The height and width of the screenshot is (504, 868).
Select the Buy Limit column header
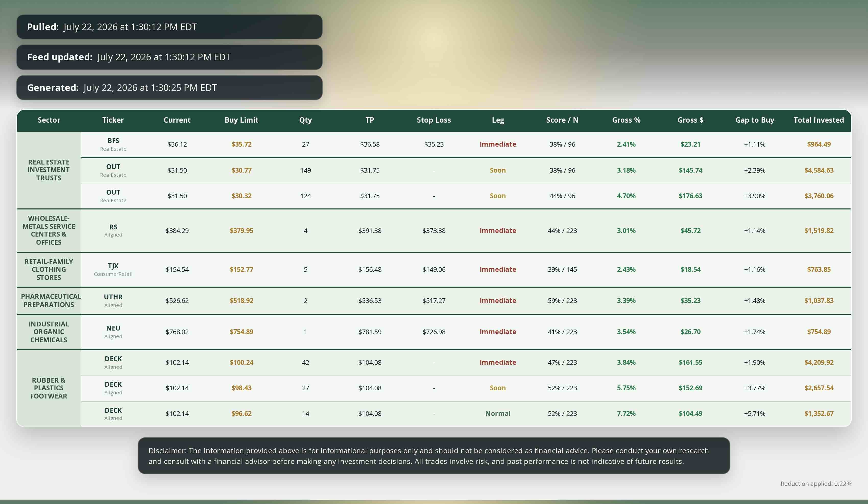(241, 120)
